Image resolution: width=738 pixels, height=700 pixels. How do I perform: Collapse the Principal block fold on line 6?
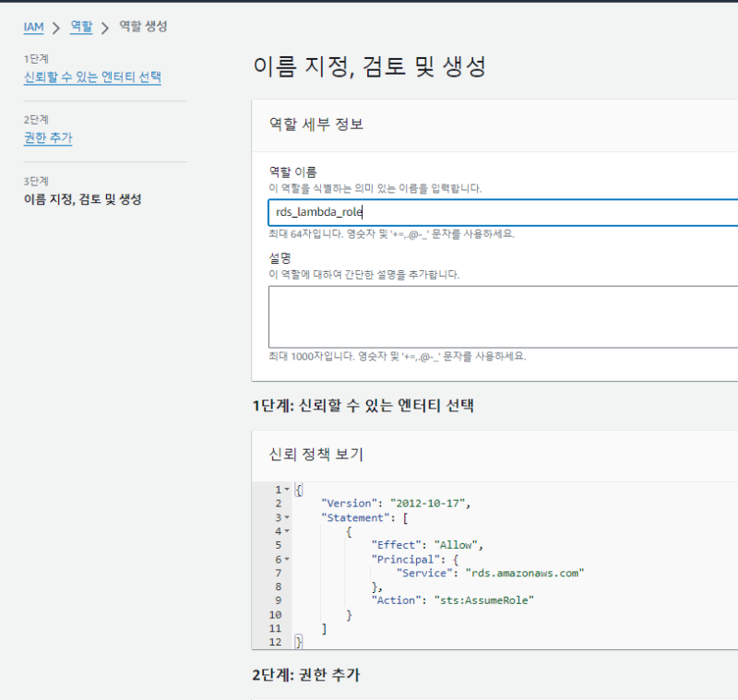click(287, 559)
